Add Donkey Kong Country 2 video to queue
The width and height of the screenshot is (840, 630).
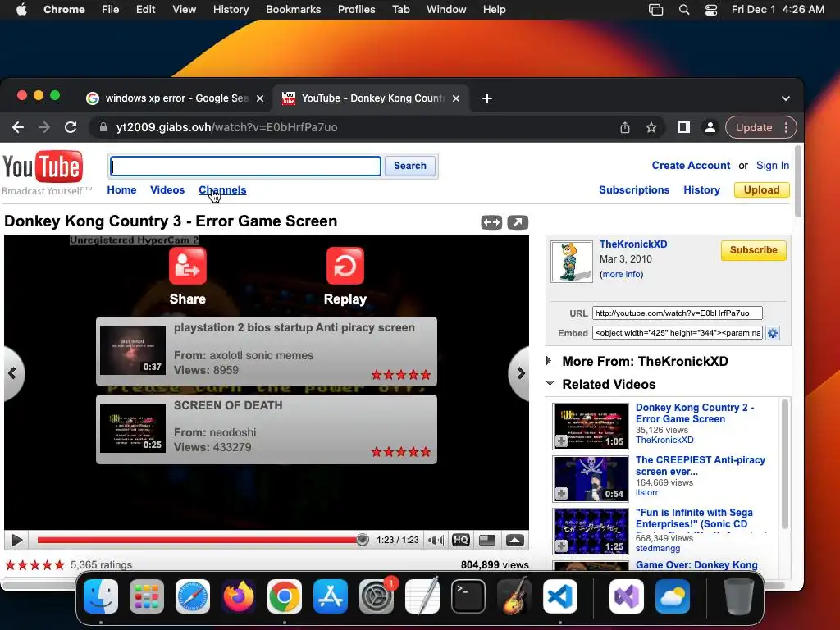point(561,441)
